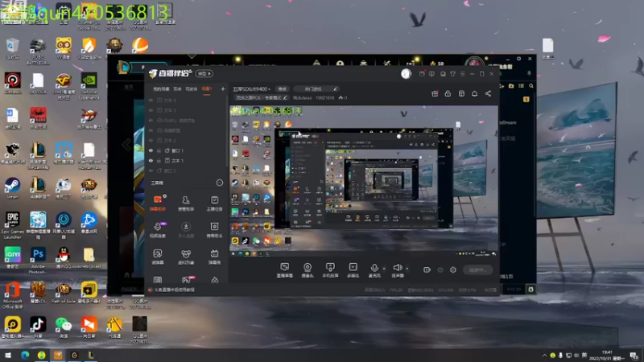The width and height of the screenshot is (644, 362).
Task: Click the 修改 button beside stream title
Action: pos(283,88)
